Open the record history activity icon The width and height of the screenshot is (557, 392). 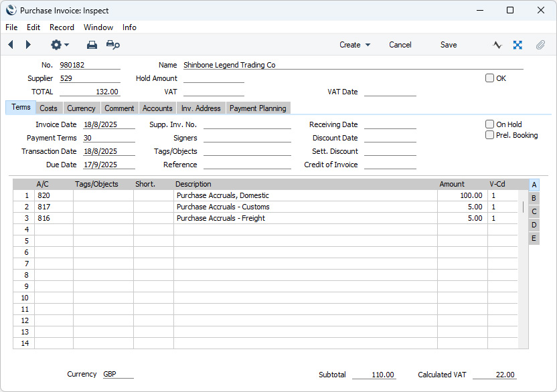[497, 45]
